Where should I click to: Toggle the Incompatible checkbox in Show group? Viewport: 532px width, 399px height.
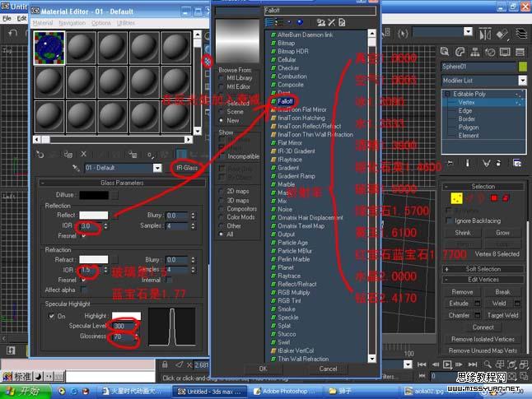222,156
